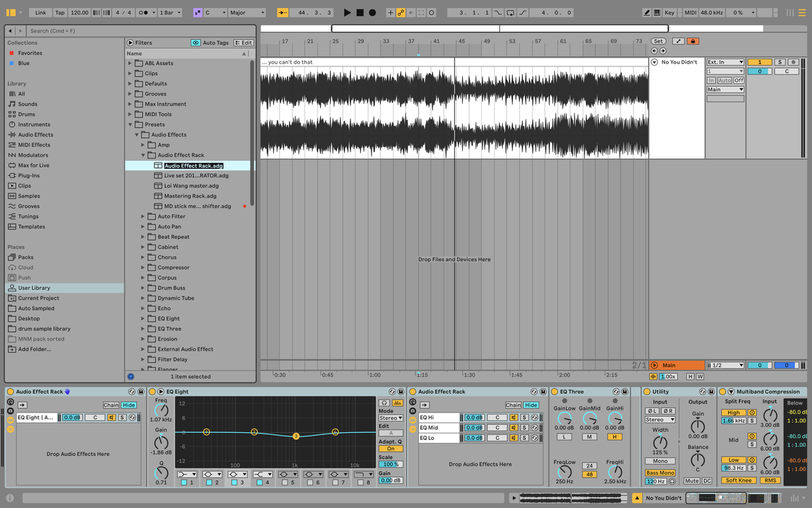This screenshot has height=508, width=812.
Task: Switch to Session View with the view icon
Action: (790, 12)
